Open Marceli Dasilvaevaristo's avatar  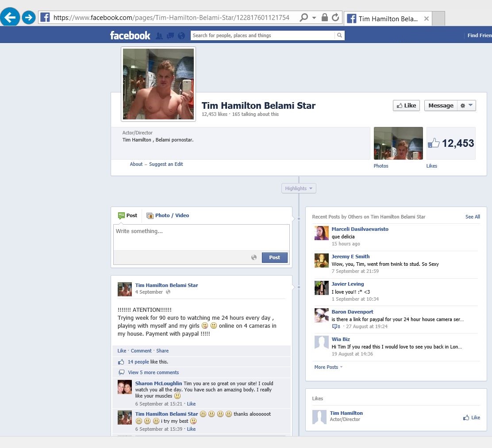point(322,233)
